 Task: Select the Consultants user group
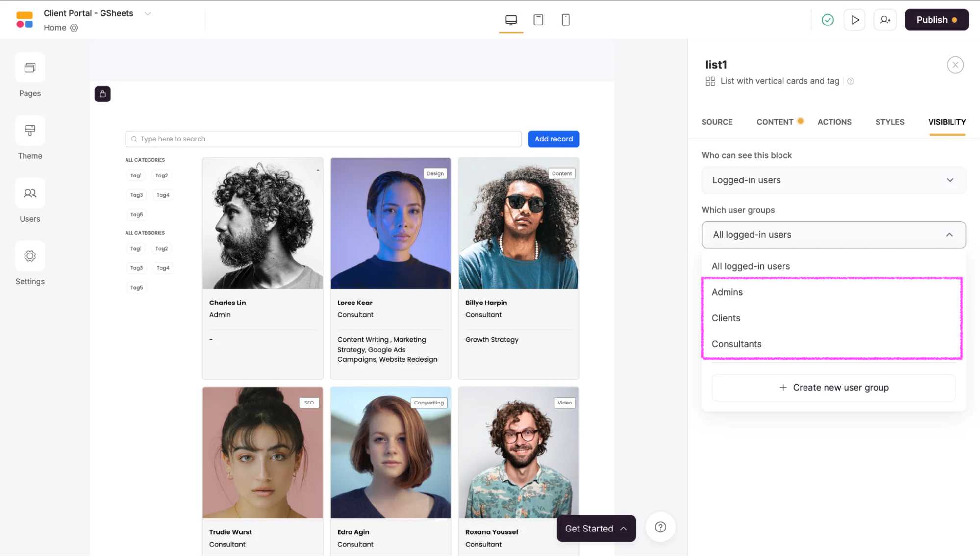833,344
